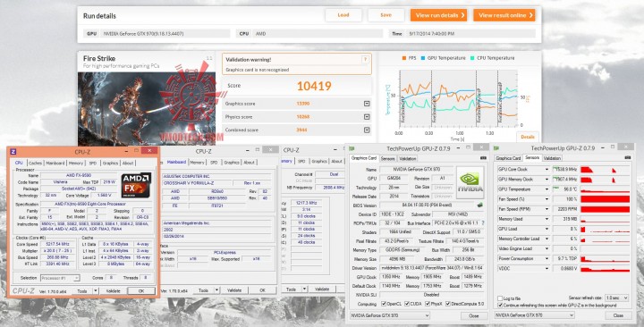Screen dimensions: 644x327
Task: Click the Bus Interface question mark icon
Action: click(483, 222)
